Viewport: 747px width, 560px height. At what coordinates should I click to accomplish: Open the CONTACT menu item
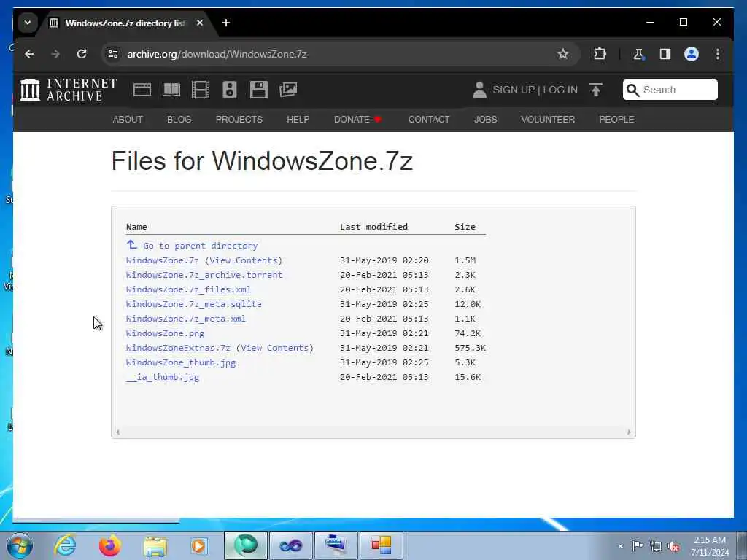[x=429, y=119]
